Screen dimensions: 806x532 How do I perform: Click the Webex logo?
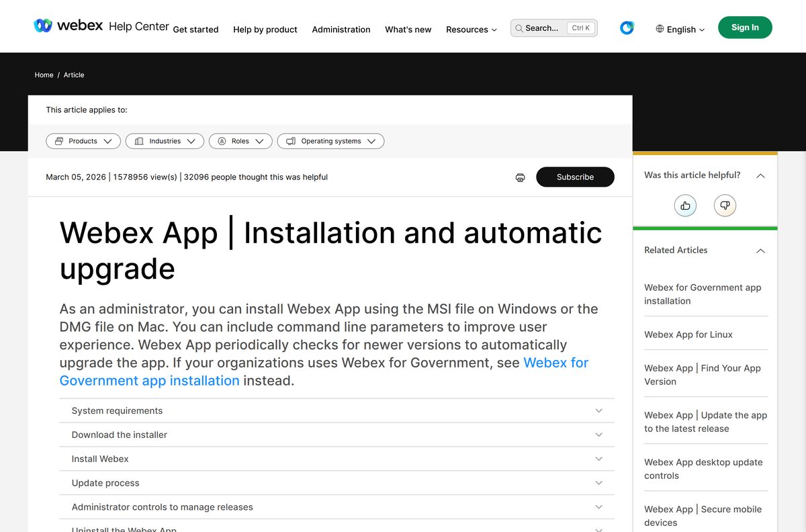coord(68,26)
